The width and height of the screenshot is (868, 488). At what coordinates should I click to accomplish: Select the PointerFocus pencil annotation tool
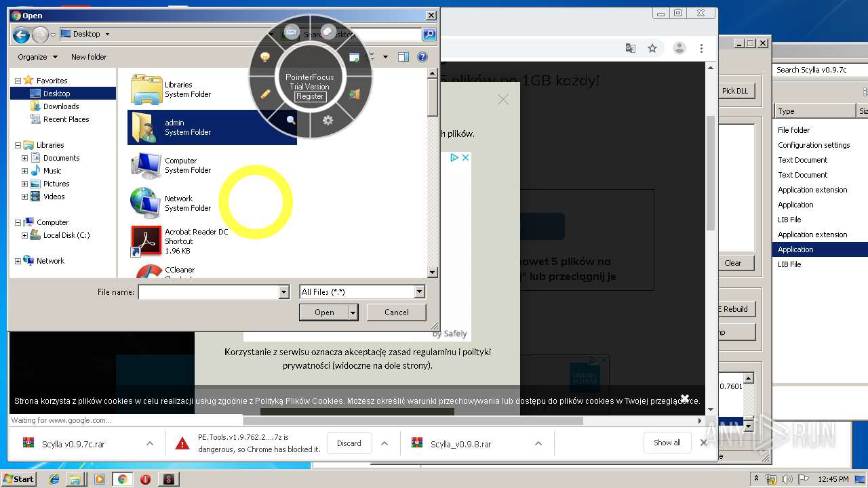tap(266, 94)
